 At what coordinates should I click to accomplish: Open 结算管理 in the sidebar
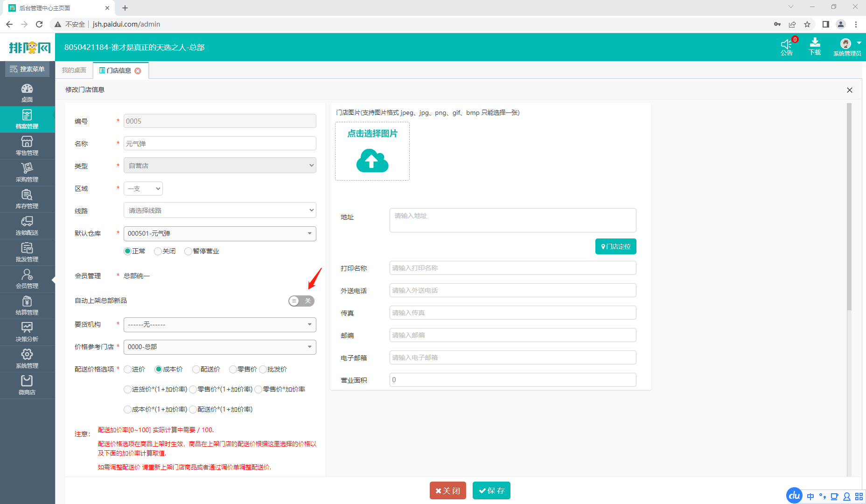27,306
